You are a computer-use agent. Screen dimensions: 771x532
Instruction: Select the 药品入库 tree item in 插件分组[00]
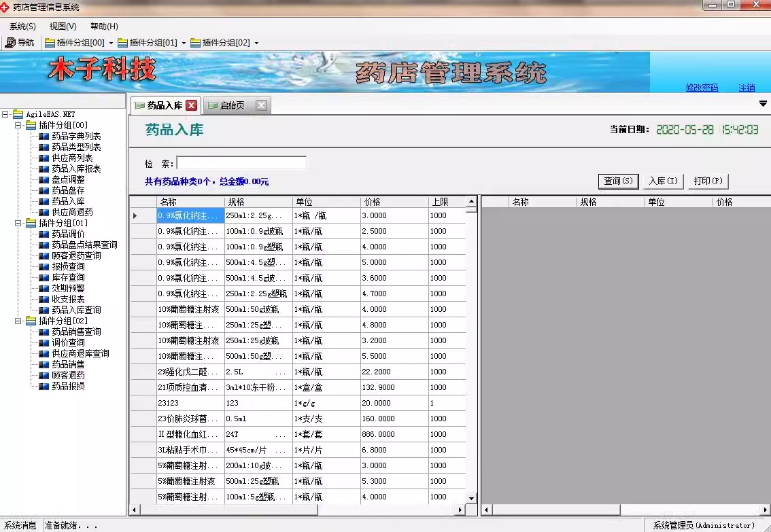coord(69,201)
